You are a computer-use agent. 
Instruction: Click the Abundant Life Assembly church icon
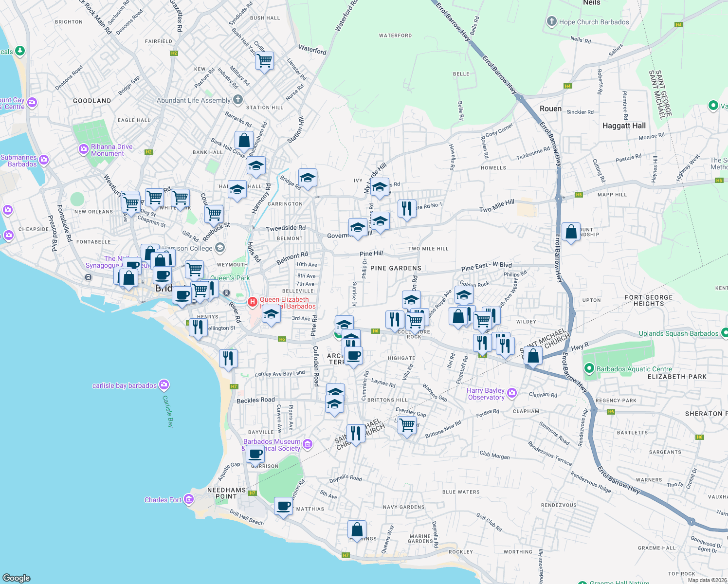[237, 100]
